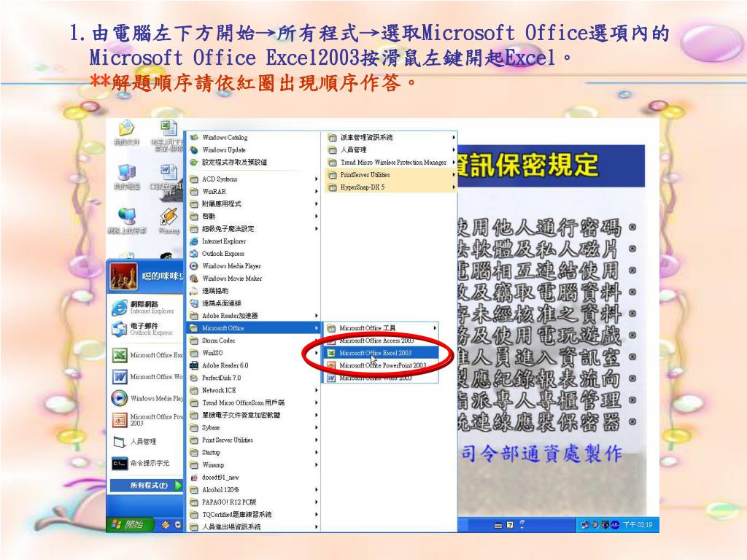747x560 pixels.
Task: Open Print Server Utilities folder
Action: (254, 440)
